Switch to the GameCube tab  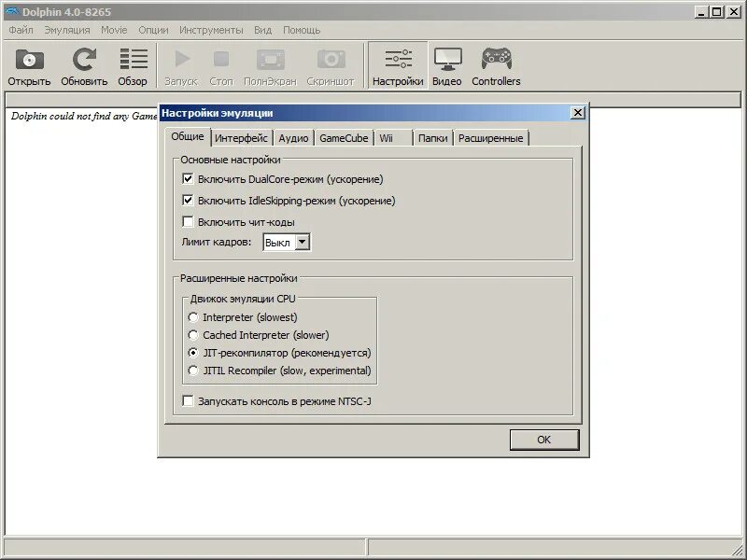pyautogui.click(x=344, y=138)
